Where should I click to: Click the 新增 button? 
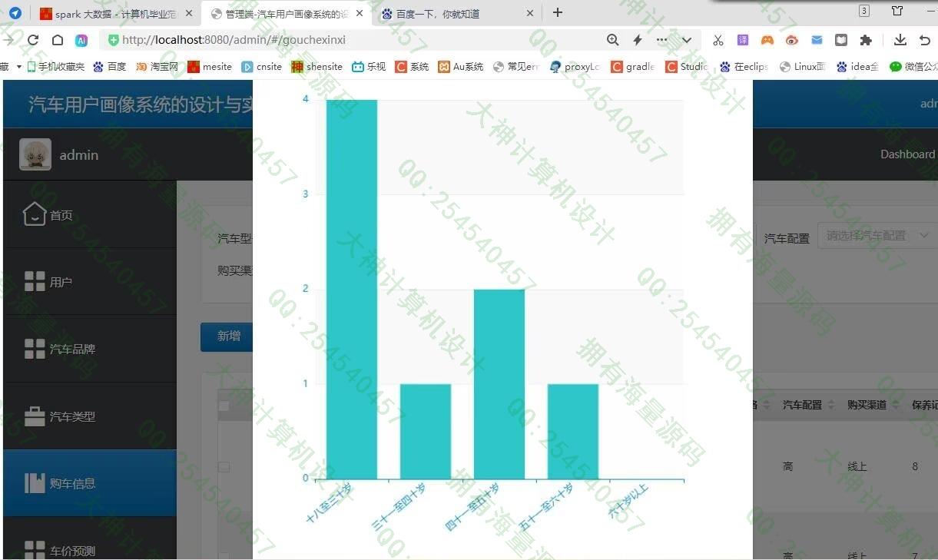[227, 336]
